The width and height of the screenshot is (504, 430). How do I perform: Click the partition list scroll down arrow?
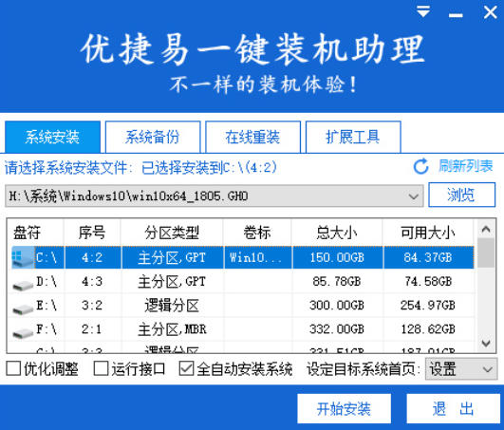(x=486, y=343)
